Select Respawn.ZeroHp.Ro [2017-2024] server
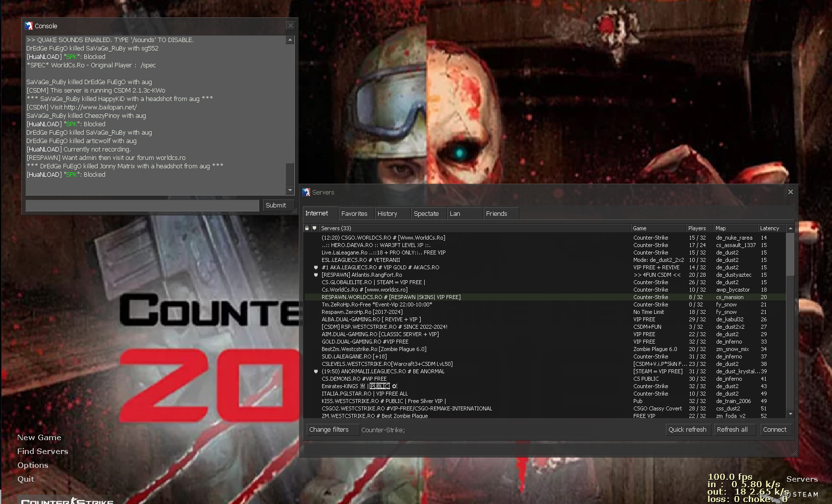This screenshot has width=832, height=504. (544, 312)
